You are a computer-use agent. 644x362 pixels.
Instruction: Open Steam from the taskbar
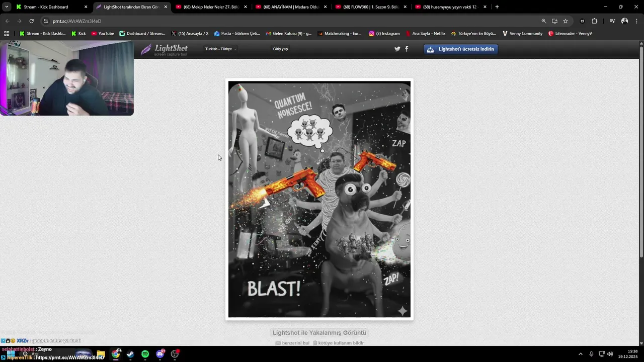130,354
